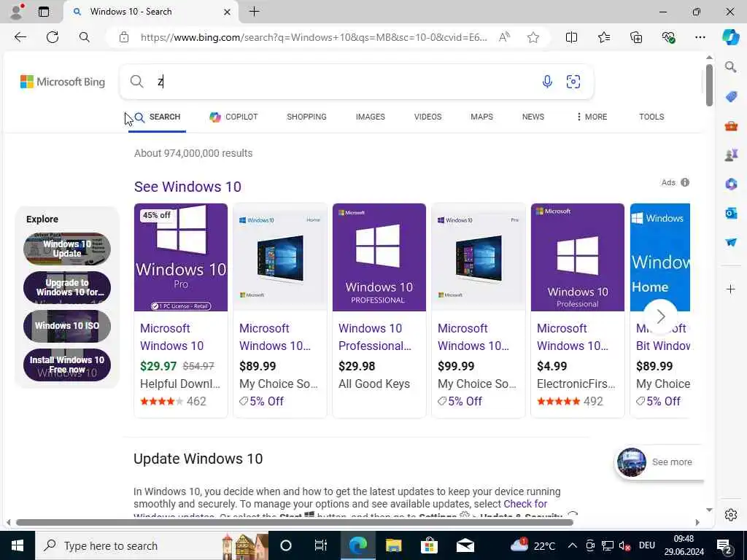Viewport: 747px width, 560px height.
Task: Open sidebar Search icon
Action: click(x=730, y=66)
